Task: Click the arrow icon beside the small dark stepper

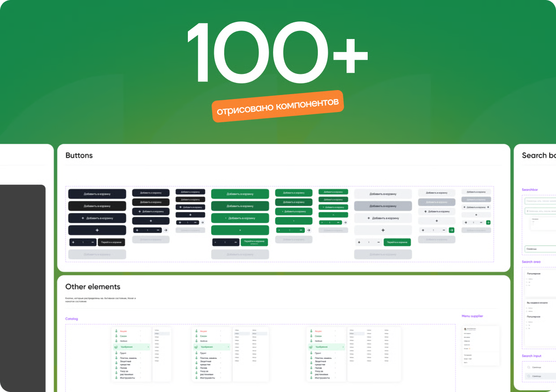Action: (x=202, y=222)
